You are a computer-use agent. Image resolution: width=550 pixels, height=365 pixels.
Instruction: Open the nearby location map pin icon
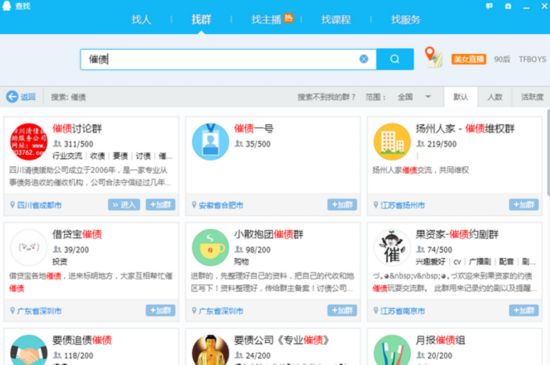(x=433, y=57)
